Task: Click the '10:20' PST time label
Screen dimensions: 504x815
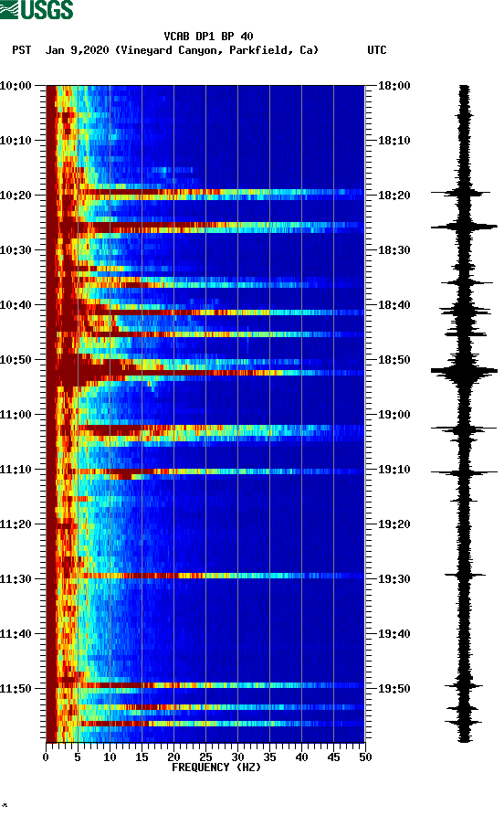Action: (x=16, y=196)
